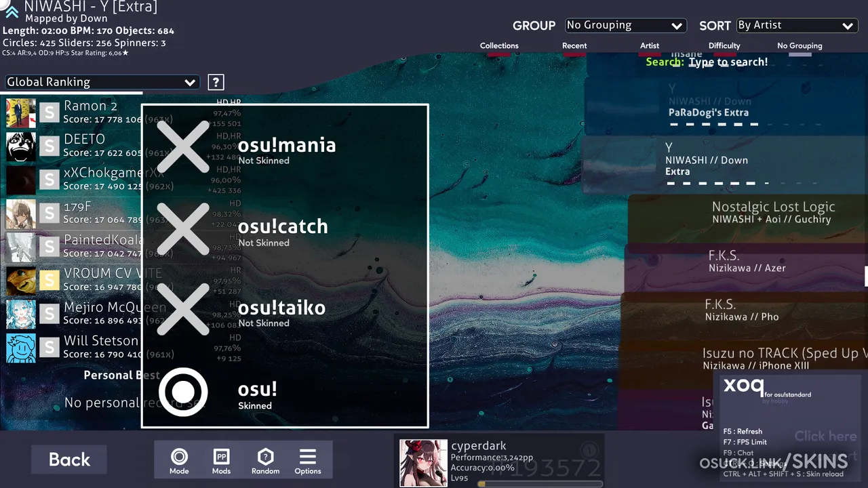Click Mejiro McQueen player avatar
This screenshot has width=868, height=488.
coord(21,314)
